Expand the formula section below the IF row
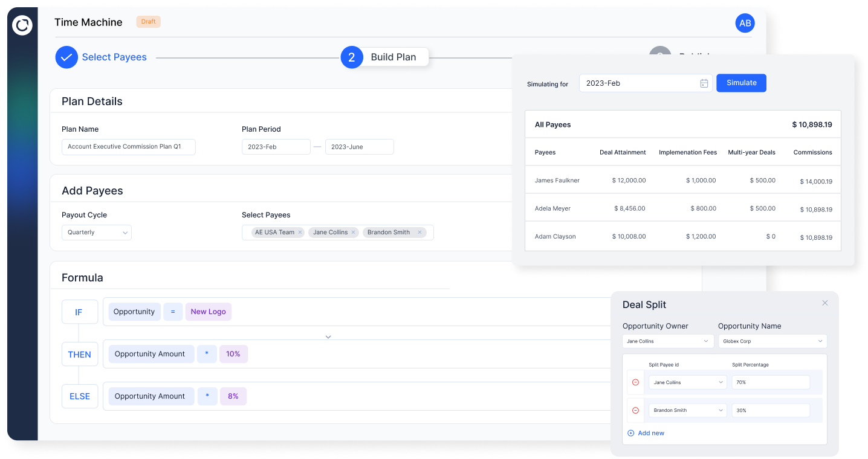Screen dimensions: 868x459 (x=328, y=336)
